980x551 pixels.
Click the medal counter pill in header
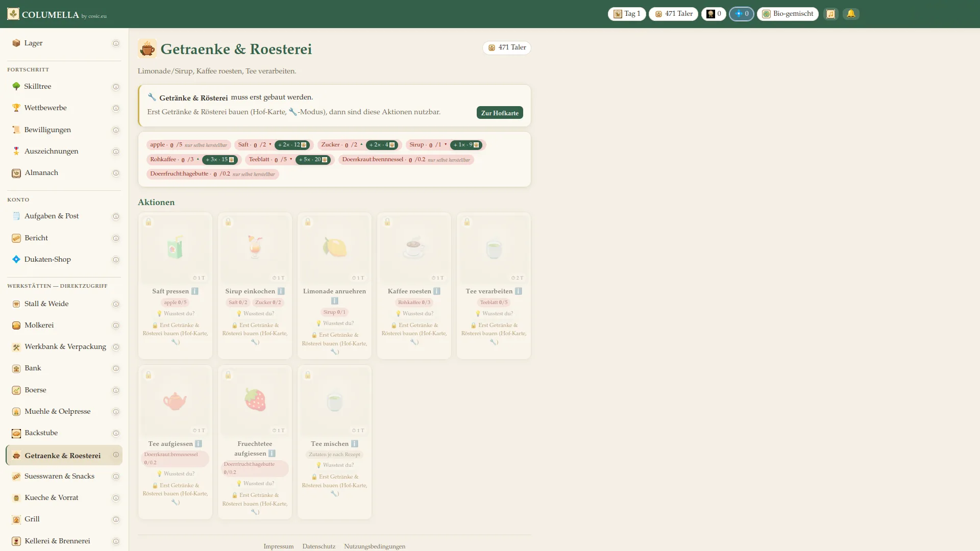[714, 14]
